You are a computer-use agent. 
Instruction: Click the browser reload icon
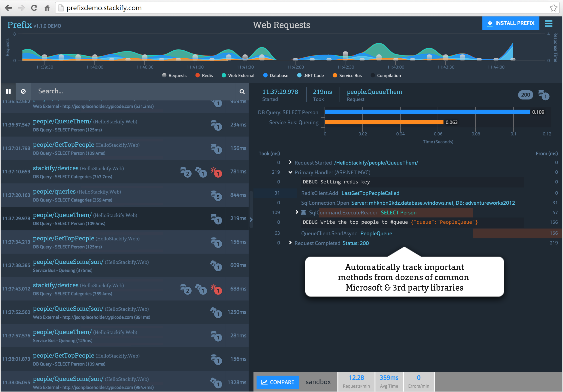34,8
